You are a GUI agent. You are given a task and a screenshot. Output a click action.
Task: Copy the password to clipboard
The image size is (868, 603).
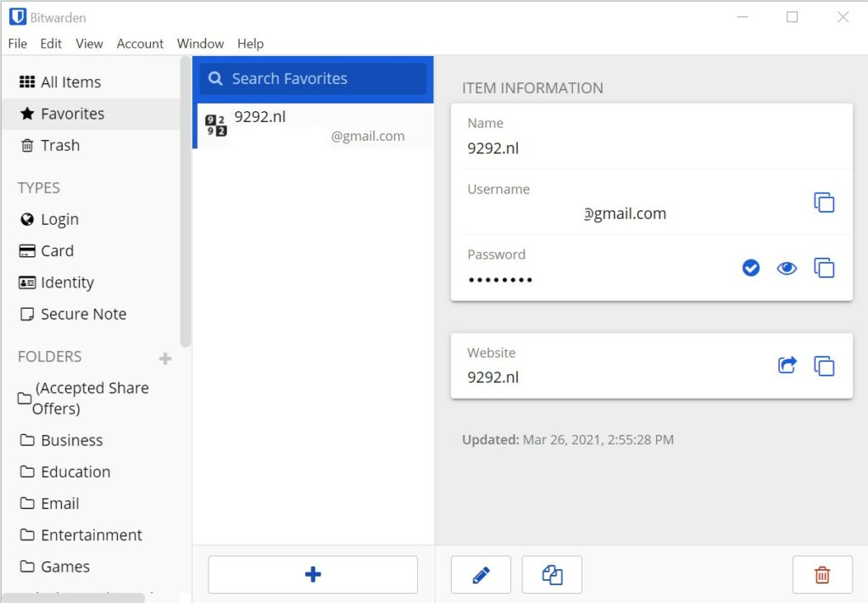[x=824, y=268]
